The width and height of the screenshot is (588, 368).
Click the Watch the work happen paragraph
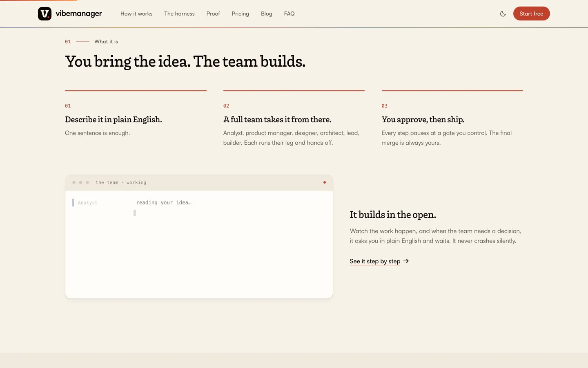tap(436, 236)
